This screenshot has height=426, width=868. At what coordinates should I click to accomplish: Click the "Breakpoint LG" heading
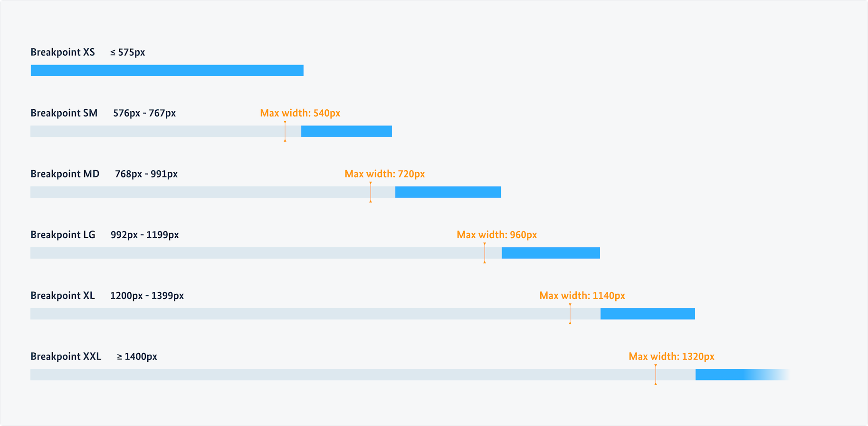(63, 235)
